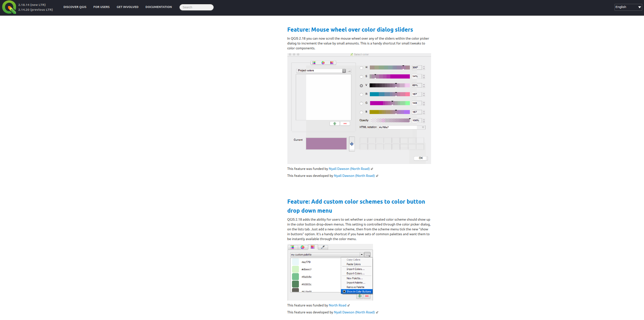This screenshot has height=320, width=644.
Task: Open Feature: Mouse wheel over color dialog sliders heading
Action: tap(350, 30)
